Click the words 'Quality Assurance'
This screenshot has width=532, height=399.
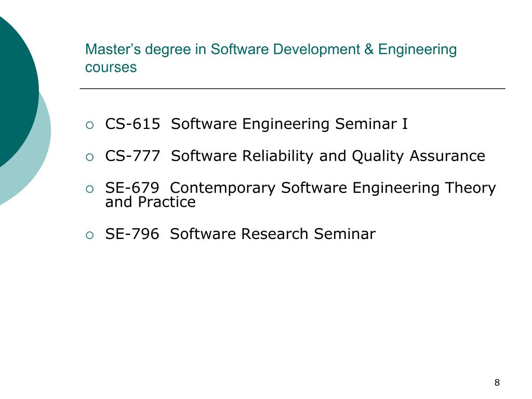418,156
